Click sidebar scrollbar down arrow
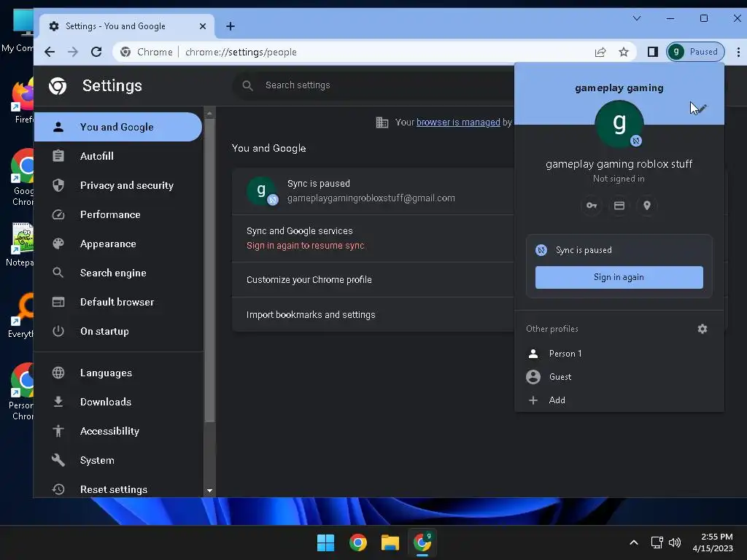The width and height of the screenshot is (747, 560). [x=209, y=491]
